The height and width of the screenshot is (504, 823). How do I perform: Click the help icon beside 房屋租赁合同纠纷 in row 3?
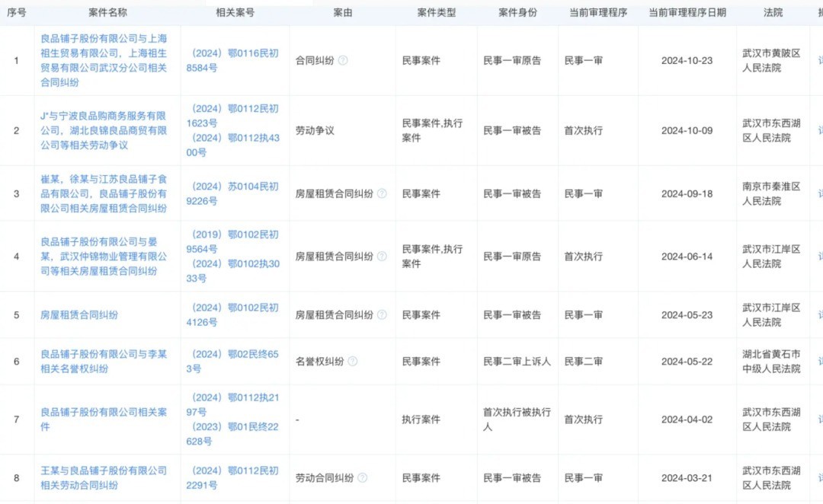382,193
